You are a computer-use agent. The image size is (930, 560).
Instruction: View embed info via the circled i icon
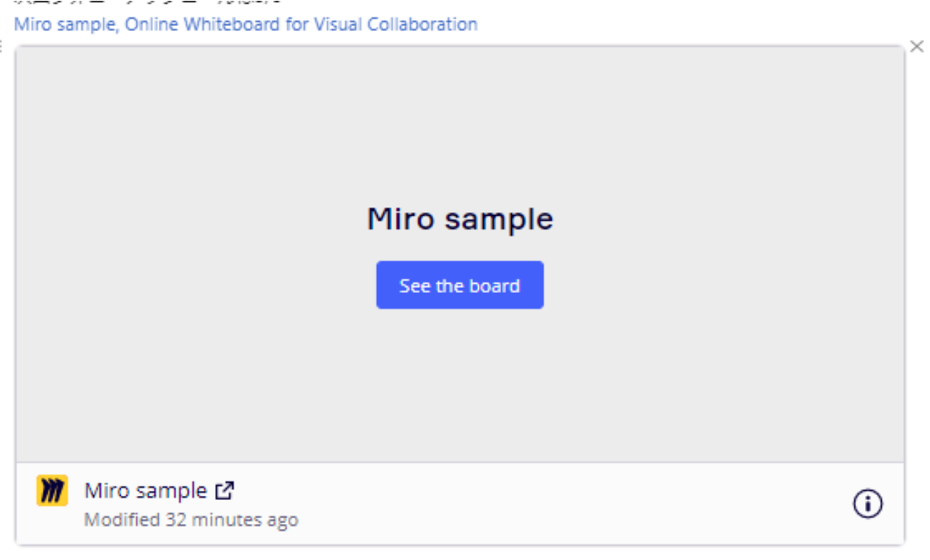[867, 504]
